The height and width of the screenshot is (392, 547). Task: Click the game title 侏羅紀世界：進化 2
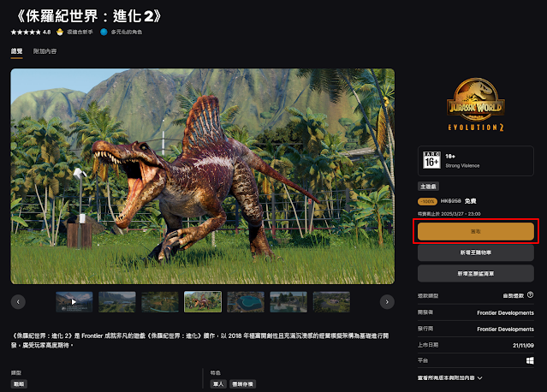(x=89, y=16)
